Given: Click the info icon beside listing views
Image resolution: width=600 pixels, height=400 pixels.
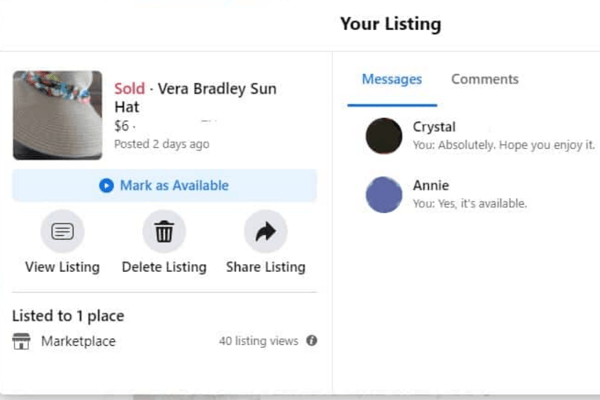Looking at the screenshot, I should pos(312,340).
